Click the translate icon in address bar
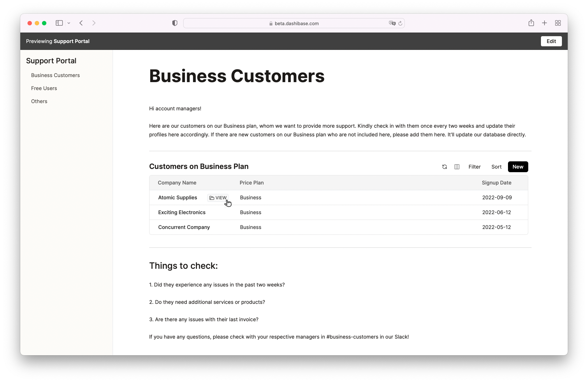 click(392, 23)
